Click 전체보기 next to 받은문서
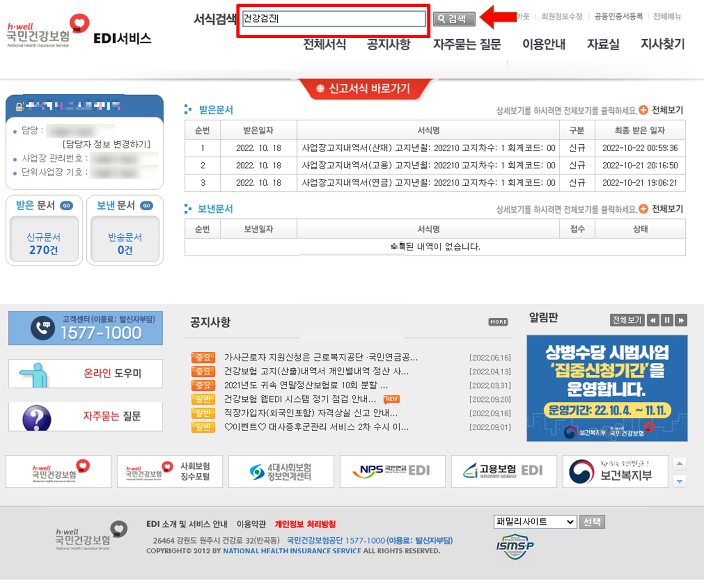The width and height of the screenshot is (704, 588). [666, 110]
